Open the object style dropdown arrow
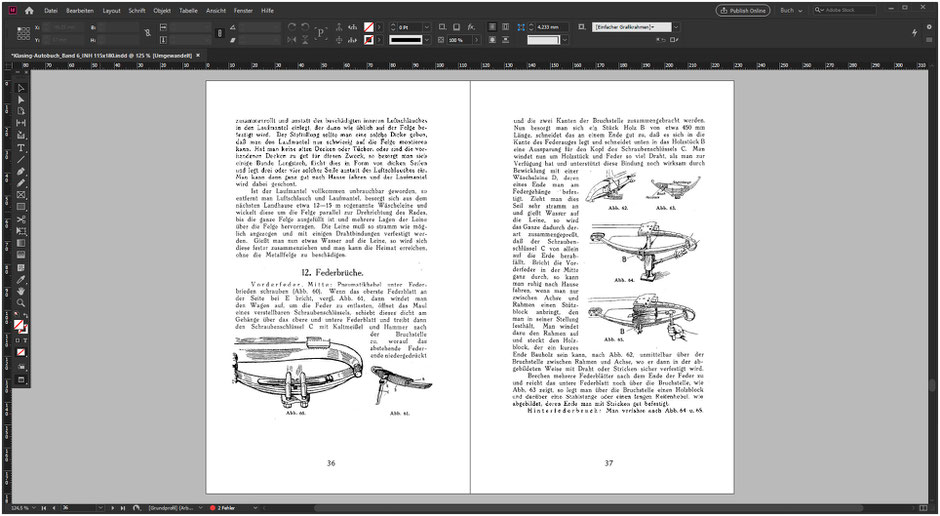The width and height of the screenshot is (940, 516). coord(676,27)
